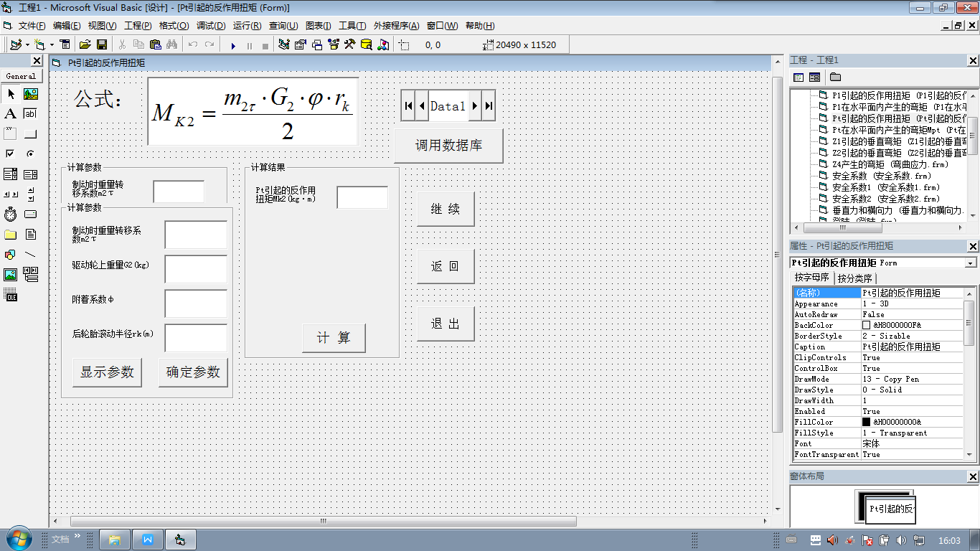Open the Properties Window toolbar icon
The image size is (980, 551).
[x=301, y=44]
